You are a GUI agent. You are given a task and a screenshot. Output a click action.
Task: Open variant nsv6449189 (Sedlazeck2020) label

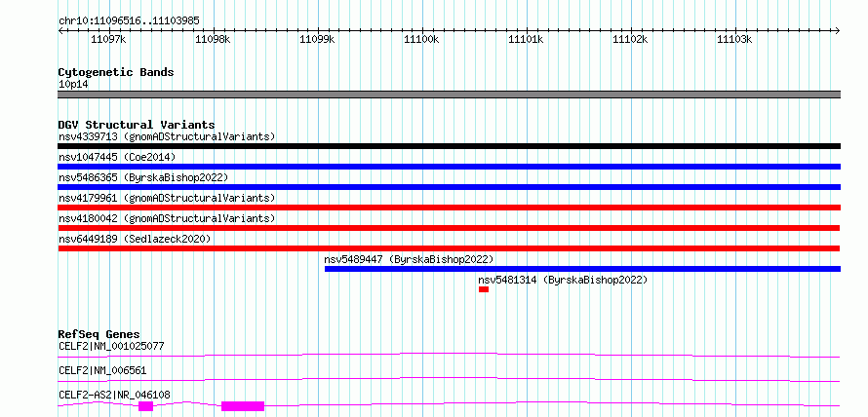click(x=135, y=239)
